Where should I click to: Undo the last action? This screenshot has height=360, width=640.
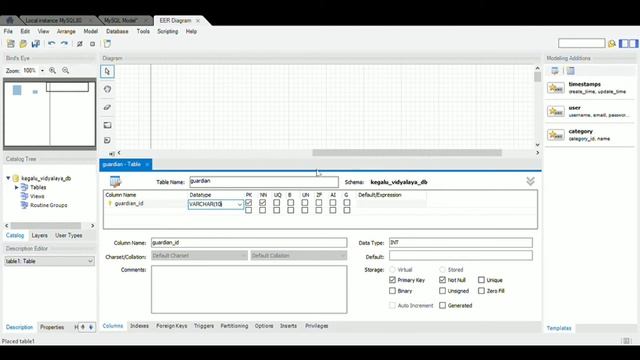click(x=51, y=44)
